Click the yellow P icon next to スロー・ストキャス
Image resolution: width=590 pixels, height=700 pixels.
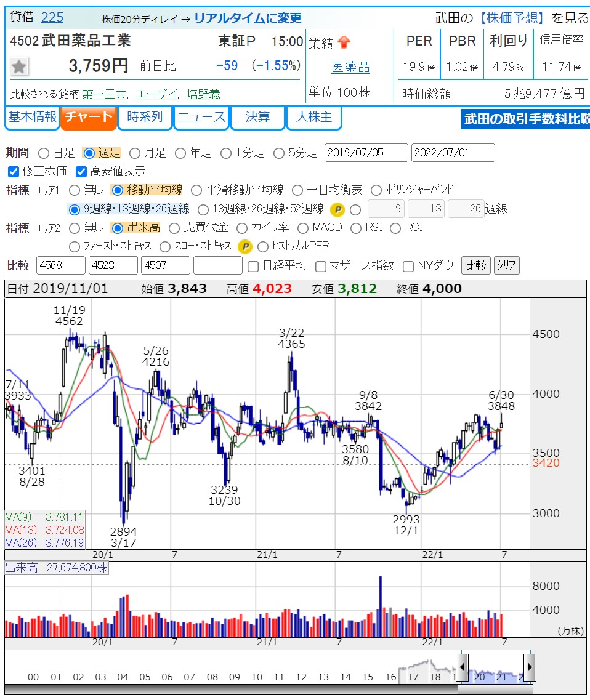coord(245,247)
